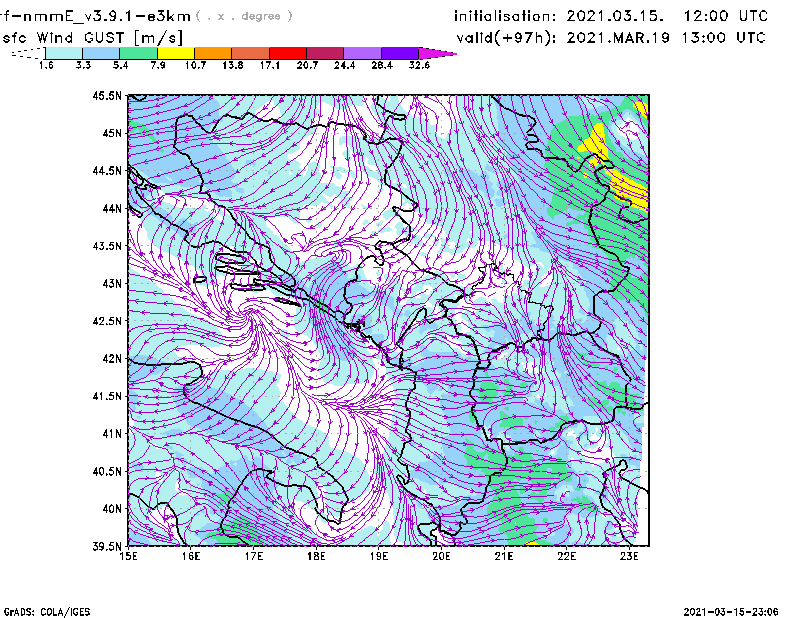Click the green 5.4–7.9 legend swatch
This screenshot has width=800, height=618.
138,53
